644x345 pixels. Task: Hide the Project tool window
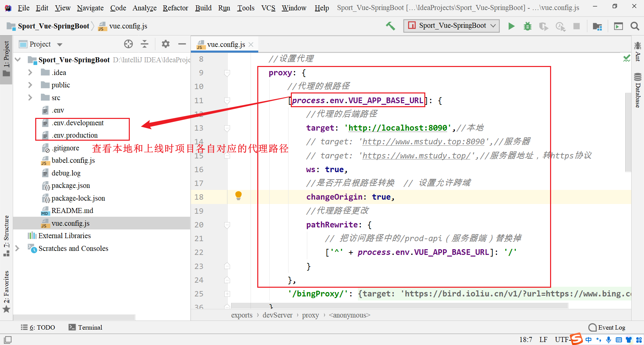tap(182, 44)
